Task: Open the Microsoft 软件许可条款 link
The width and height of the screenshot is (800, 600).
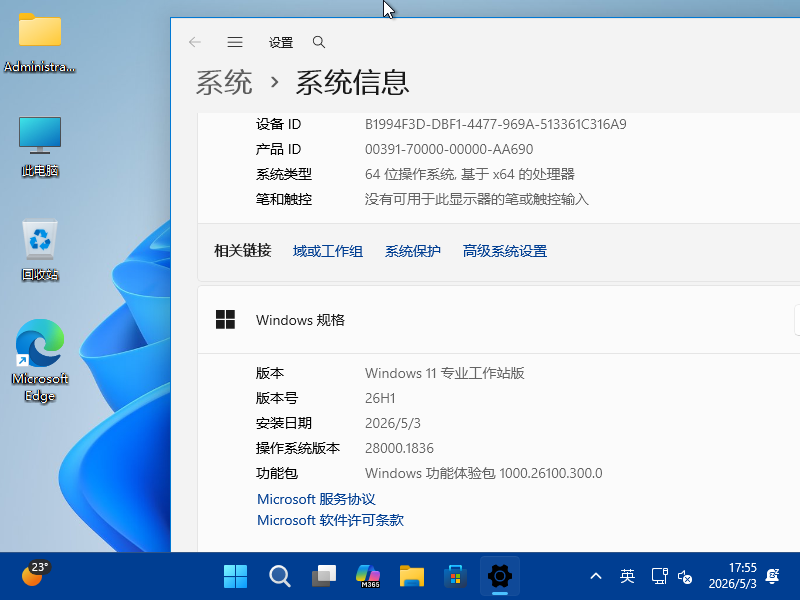Action: pos(330,520)
